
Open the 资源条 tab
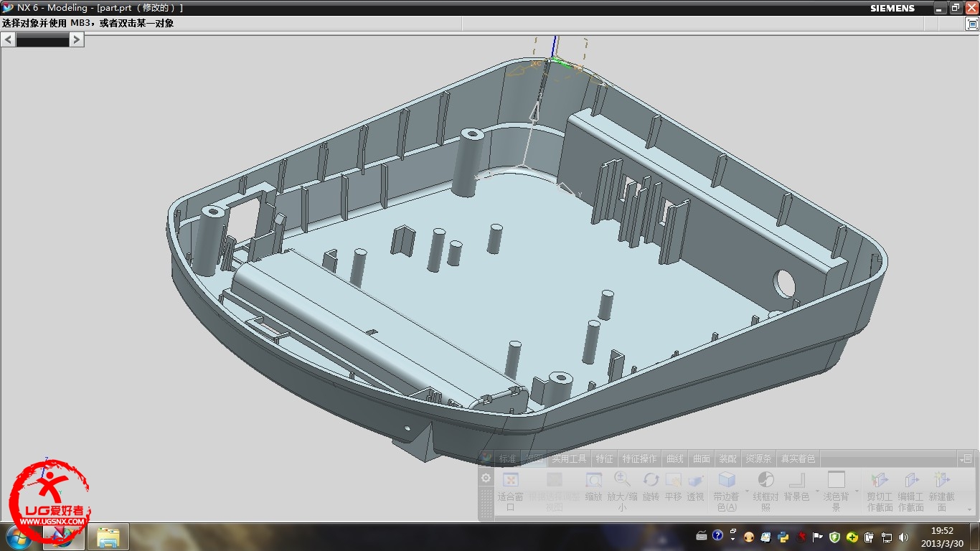758,458
